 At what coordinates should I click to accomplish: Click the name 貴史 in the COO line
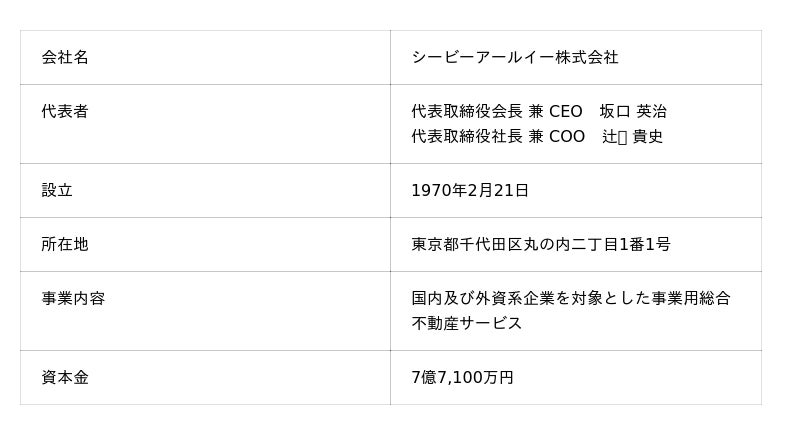tap(647, 137)
